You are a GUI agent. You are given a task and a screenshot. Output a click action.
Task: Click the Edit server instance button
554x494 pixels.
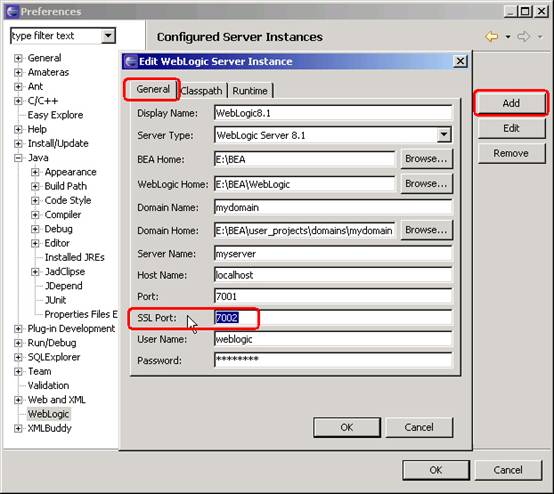[511, 128]
